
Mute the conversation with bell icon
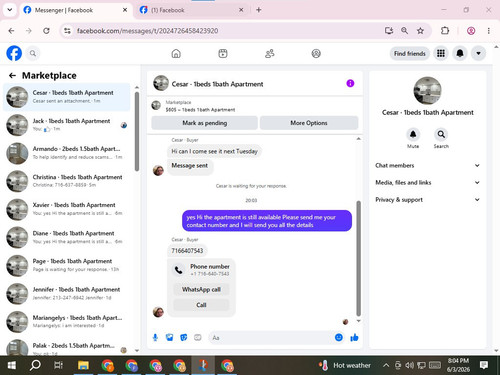click(x=413, y=134)
